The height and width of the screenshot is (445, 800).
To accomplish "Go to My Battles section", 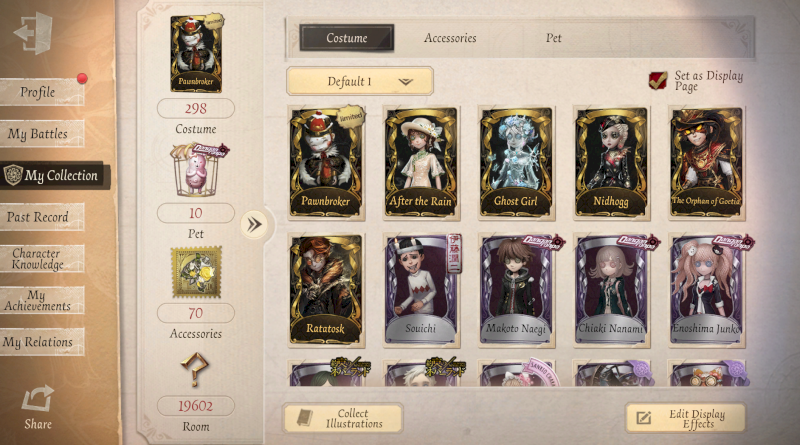I will point(42,134).
